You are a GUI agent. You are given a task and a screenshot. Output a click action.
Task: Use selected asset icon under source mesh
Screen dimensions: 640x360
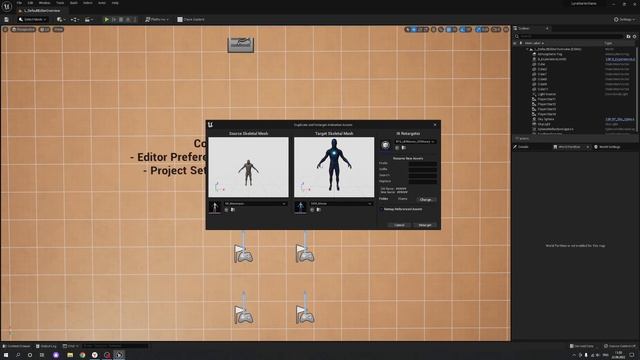point(227,210)
